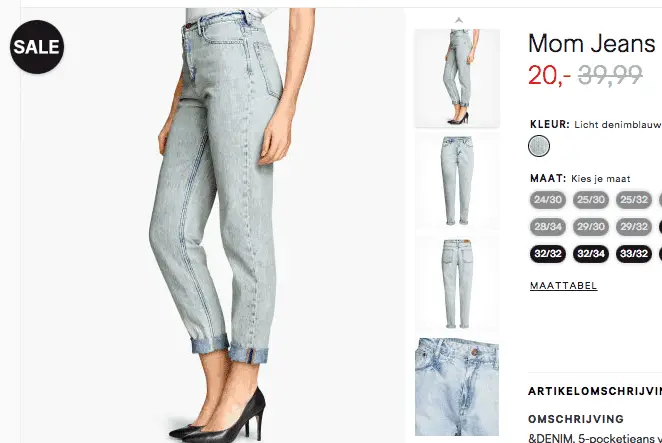This screenshot has height=443, width=662.
Task: Choose available size 32/34
Action: click(591, 254)
